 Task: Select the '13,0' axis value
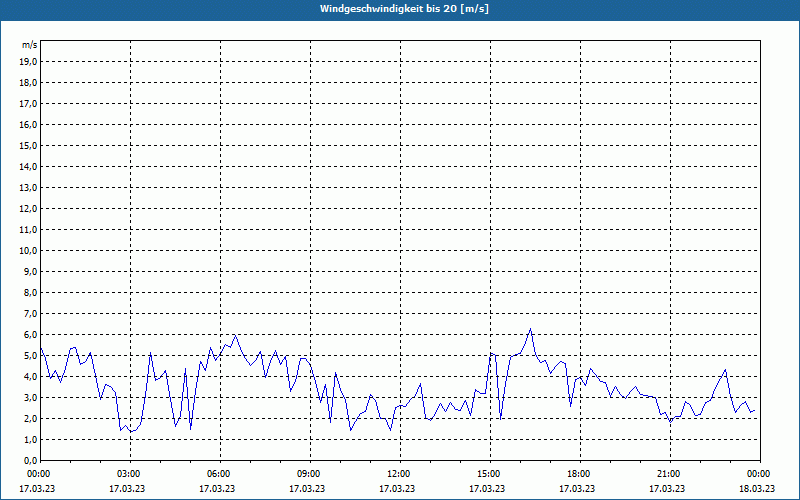tap(28, 187)
